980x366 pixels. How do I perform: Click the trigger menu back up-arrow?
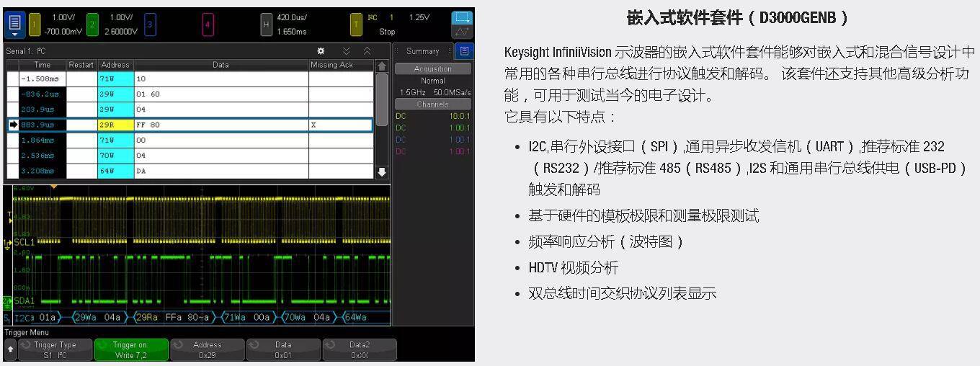click(x=10, y=350)
